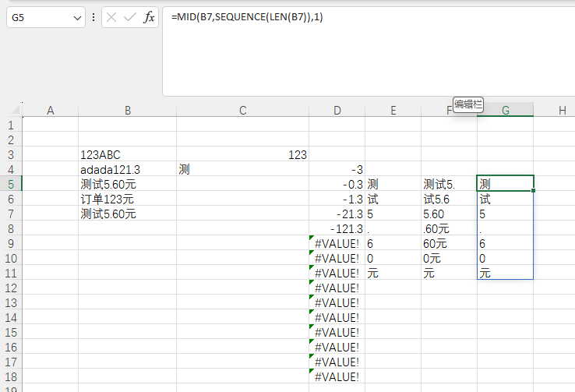
Task: Select row 1 header
Action: point(11,125)
